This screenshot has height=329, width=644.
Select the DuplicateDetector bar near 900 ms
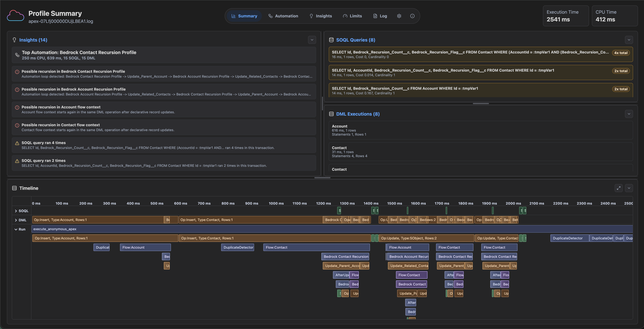click(x=238, y=247)
